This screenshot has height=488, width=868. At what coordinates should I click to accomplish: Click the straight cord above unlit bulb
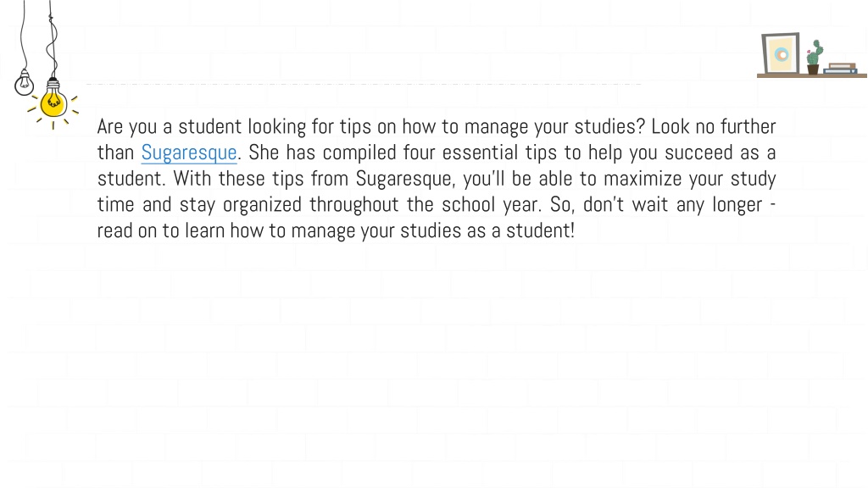tap(23, 36)
